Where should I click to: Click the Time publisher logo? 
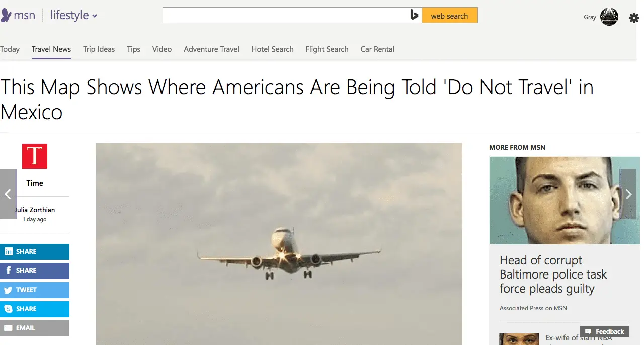(35, 156)
